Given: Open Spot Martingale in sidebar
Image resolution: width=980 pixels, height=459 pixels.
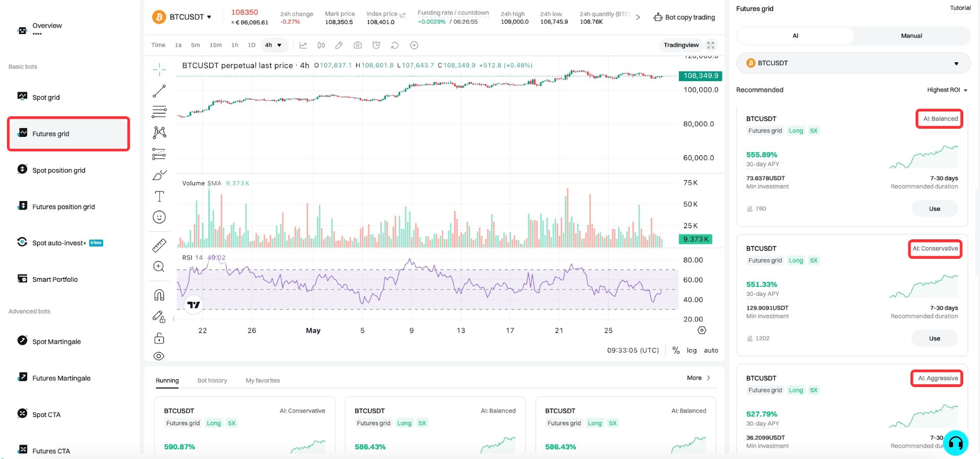Looking at the screenshot, I should click(56, 342).
